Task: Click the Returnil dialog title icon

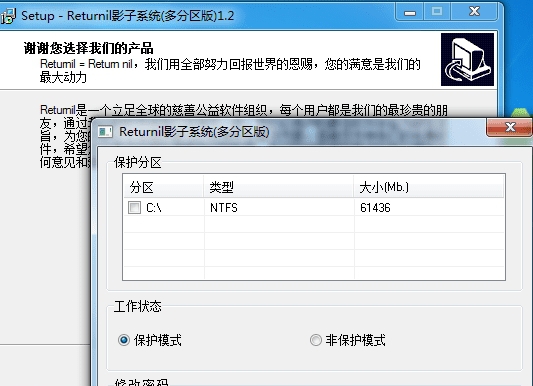Action: (x=105, y=131)
